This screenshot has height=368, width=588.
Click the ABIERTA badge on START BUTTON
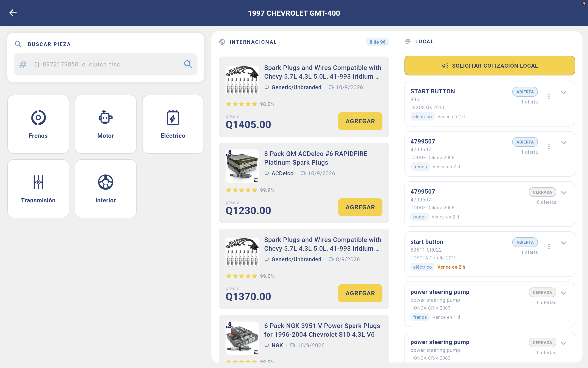coord(525,92)
